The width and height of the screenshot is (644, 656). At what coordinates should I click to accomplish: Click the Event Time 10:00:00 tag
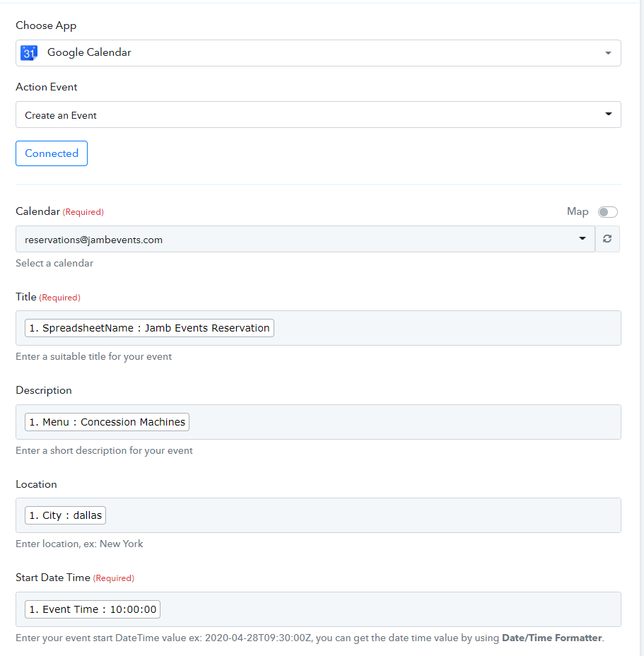(x=93, y=609)
